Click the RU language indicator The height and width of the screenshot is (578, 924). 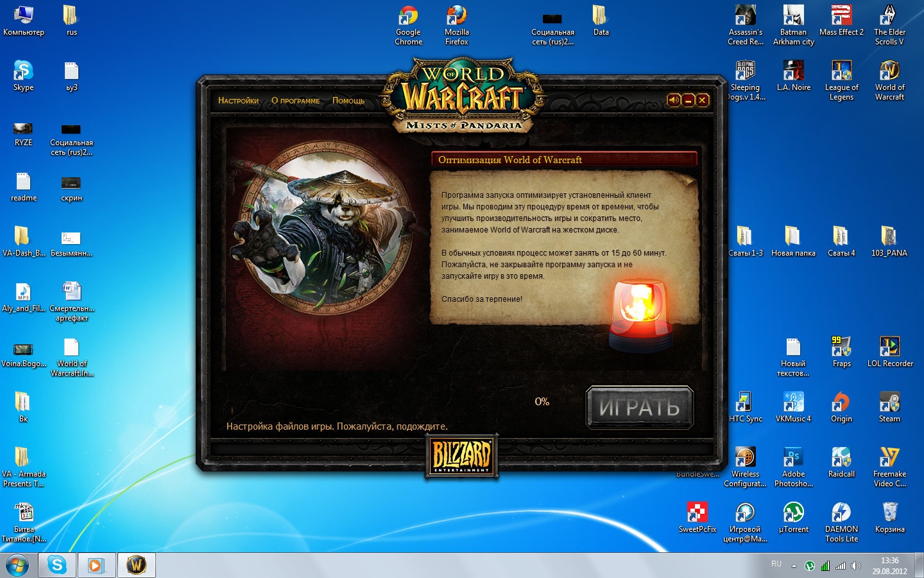[x=776, y=564]
